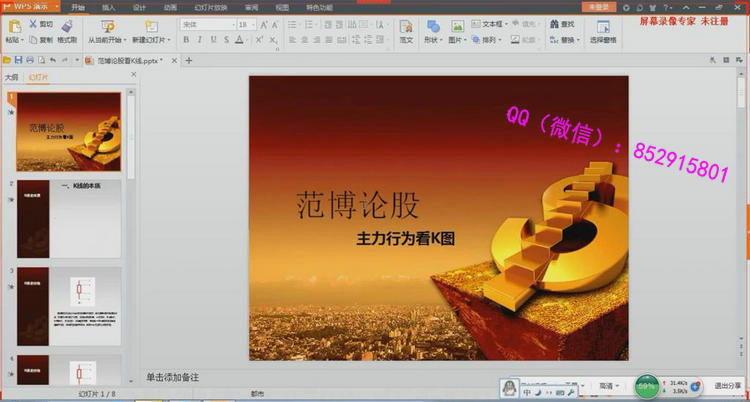The width and height of the screenshot is (750, 402).
Task: Switch to the Outline (大纲) panel tab
Action: (x=11, y=76)
